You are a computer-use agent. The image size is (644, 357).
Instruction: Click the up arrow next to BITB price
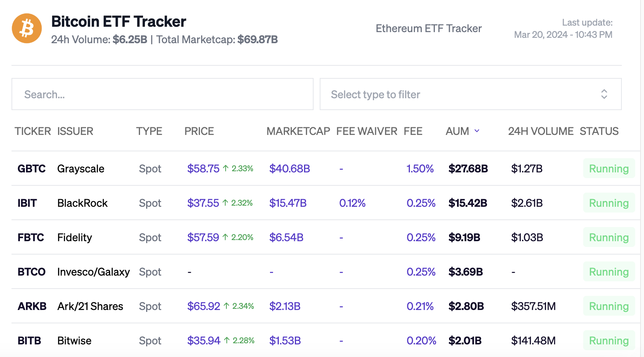226,340
